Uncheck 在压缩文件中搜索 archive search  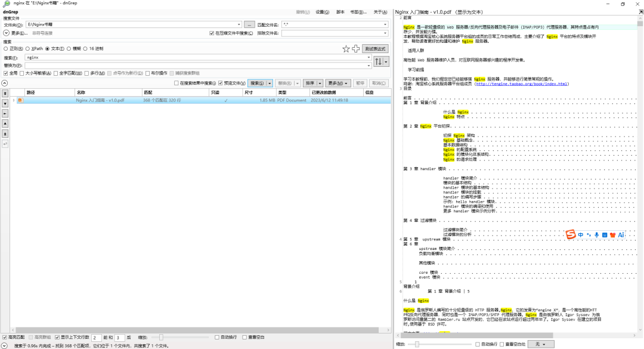point(212,33)
